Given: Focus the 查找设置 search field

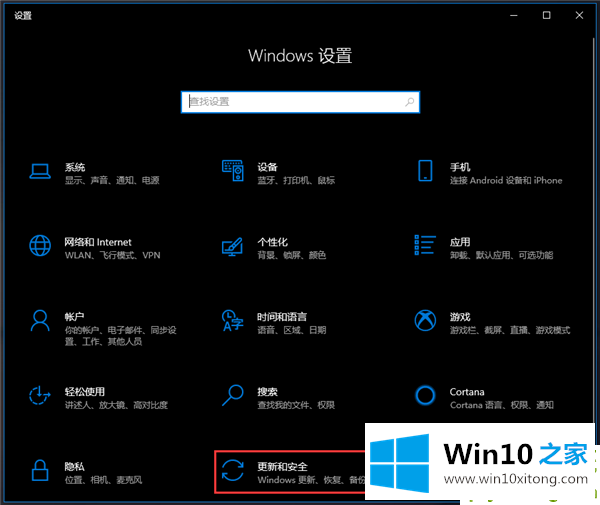Looking at the screenshot, I should pos(300,102).
